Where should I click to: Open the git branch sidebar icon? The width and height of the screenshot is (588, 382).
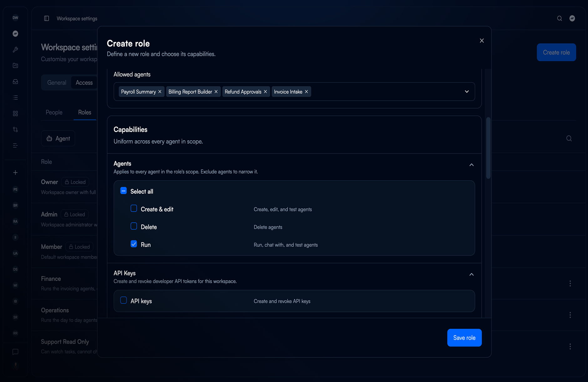(x=15, y=129)
